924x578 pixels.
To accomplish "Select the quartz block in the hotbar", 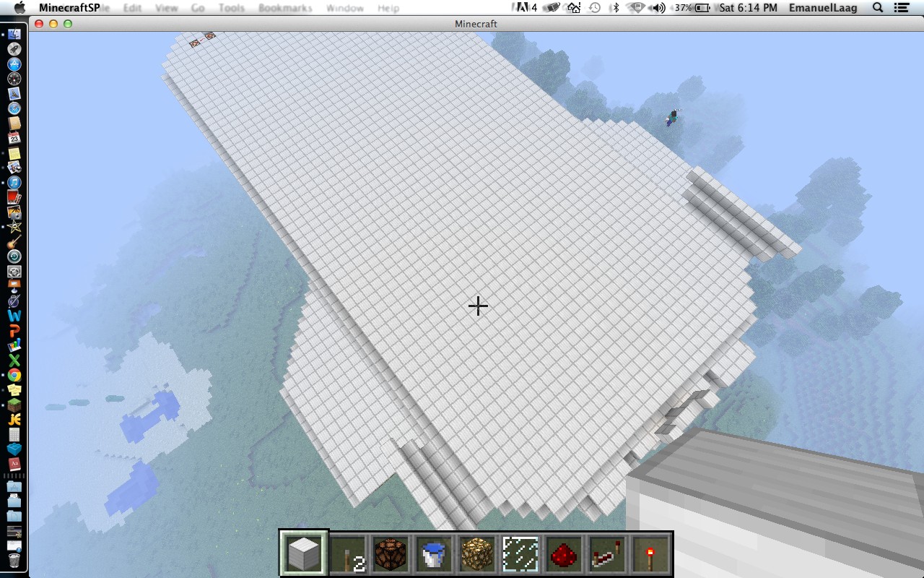I will click(303, 552).
